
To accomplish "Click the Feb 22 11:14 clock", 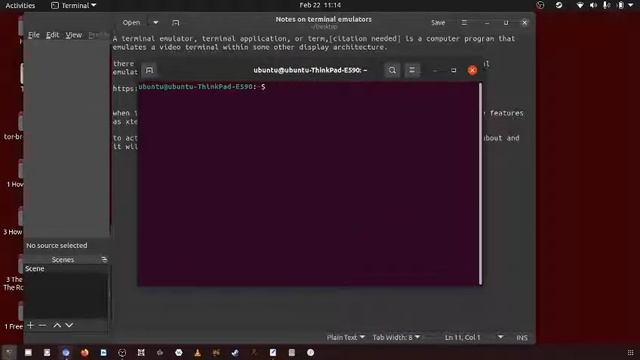I will (x=320, y=5).
